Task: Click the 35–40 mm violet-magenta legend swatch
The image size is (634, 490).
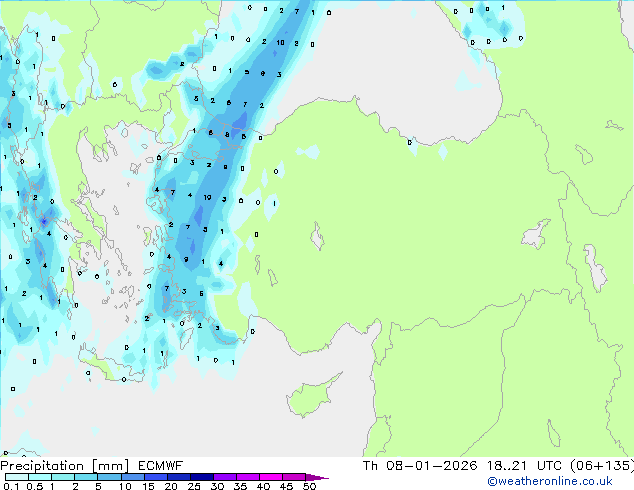Action: [x=247, y=477]
